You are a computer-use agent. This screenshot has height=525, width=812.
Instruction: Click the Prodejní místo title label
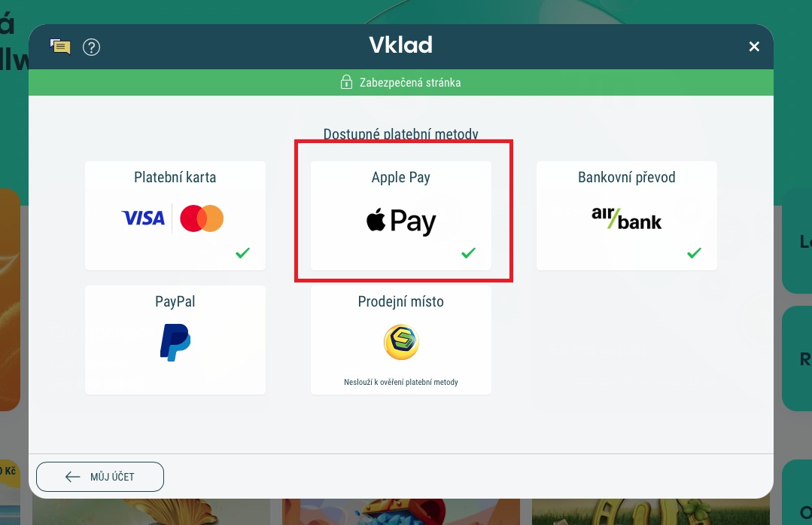(401, 301)
